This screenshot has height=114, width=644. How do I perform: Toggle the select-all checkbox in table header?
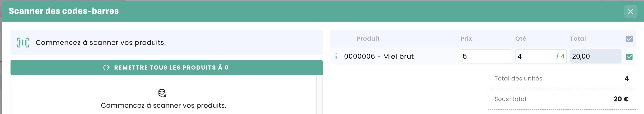pyautogui.click(x=629, y=39)
